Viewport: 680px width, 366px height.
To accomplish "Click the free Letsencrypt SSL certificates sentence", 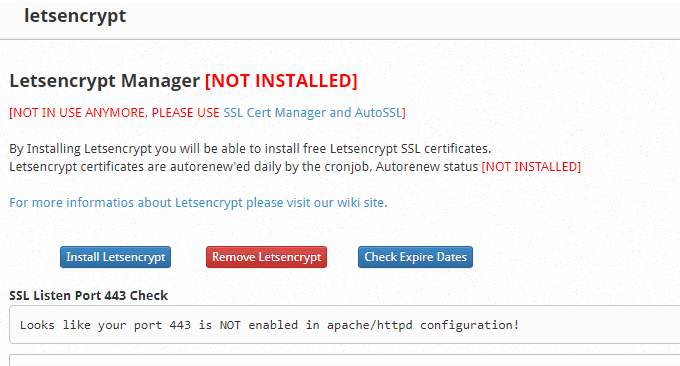I will tap(250, 149).
